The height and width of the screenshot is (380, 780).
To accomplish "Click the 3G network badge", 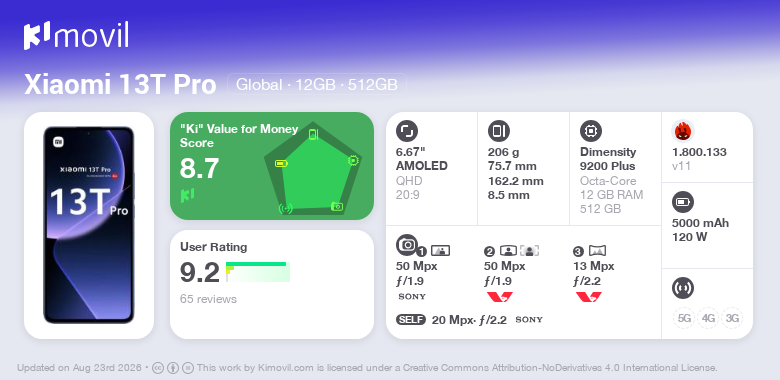I will pyautogui.click(x=732, y=318).
